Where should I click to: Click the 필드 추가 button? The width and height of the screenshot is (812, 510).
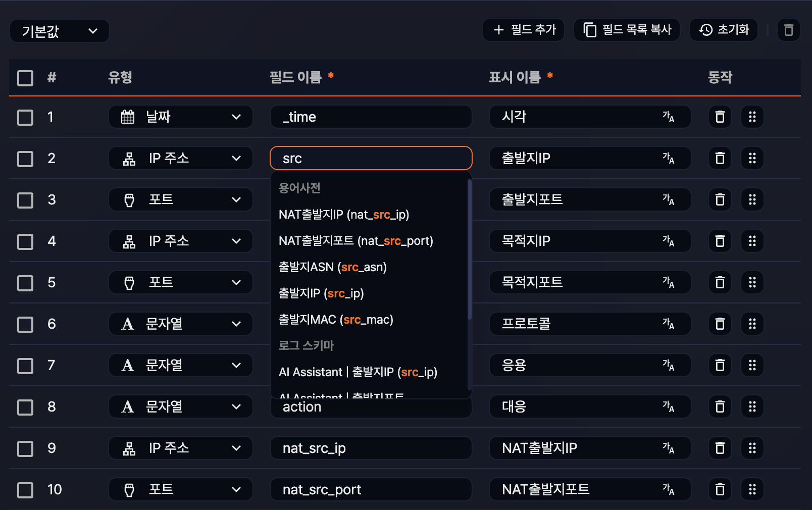pos(524,30)
